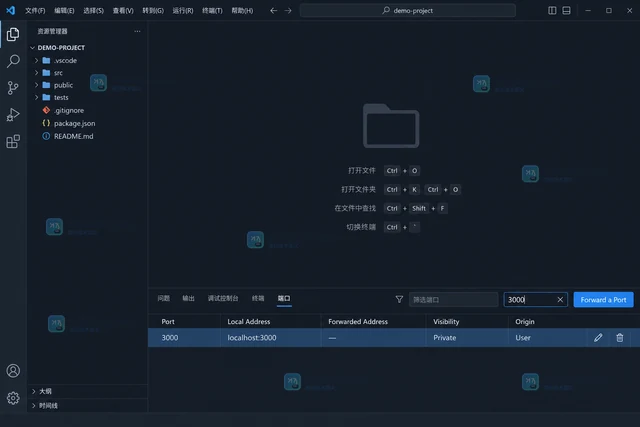Open the Search view icon

click(13, 61)
